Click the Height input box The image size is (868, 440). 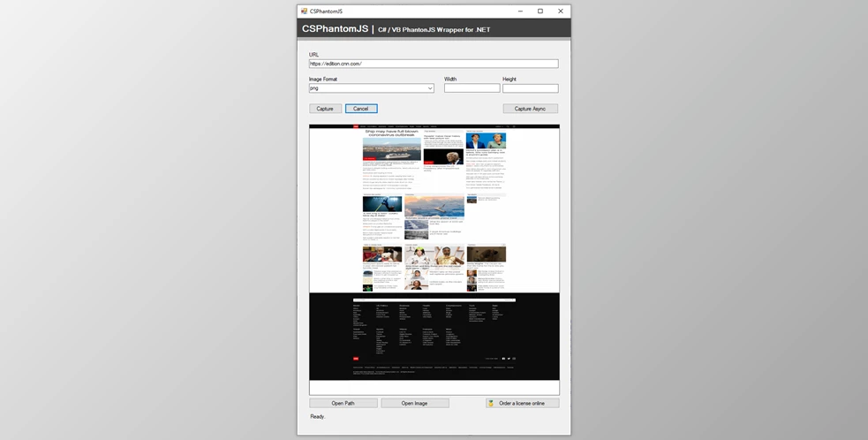click(x=530, y=88)
